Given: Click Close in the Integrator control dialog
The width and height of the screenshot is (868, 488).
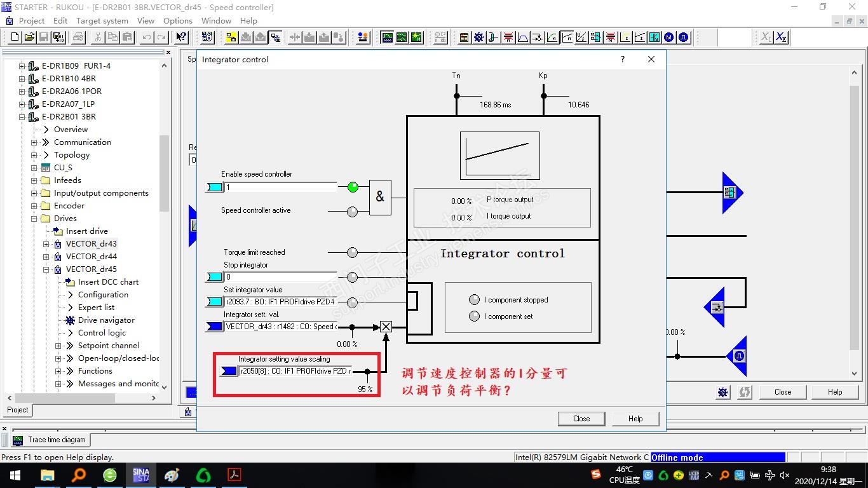Looking at the screenshot, I should pos(581,419).
